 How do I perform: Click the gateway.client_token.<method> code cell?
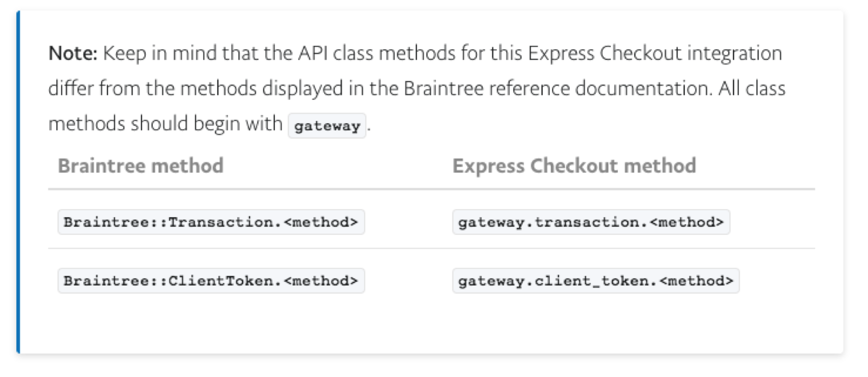click(x=595, y=281)
